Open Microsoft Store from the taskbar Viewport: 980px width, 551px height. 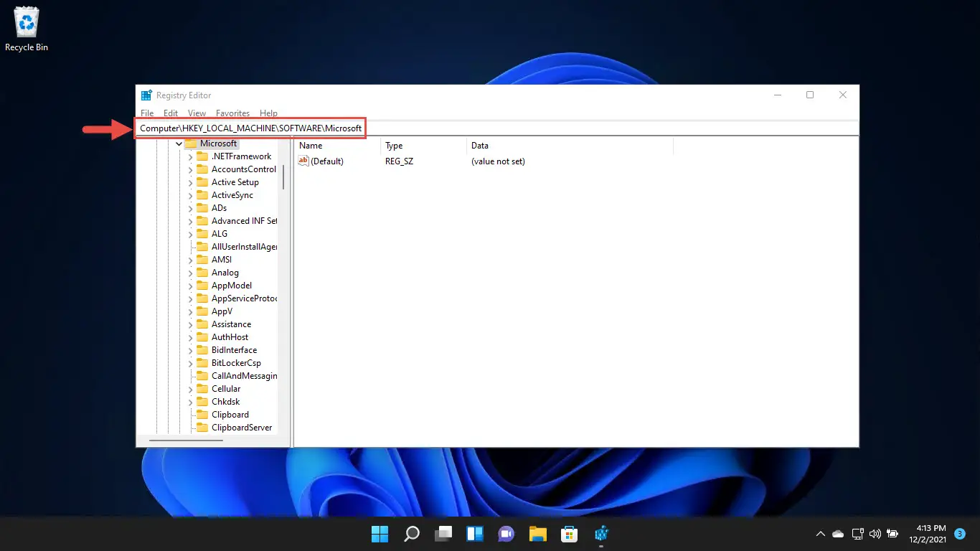coord(570,534)
